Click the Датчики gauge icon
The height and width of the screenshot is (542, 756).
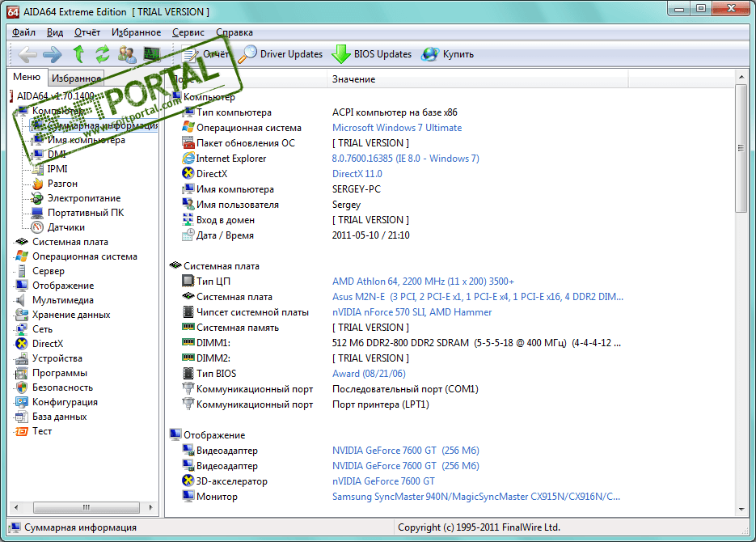click(x=37, y=227)
